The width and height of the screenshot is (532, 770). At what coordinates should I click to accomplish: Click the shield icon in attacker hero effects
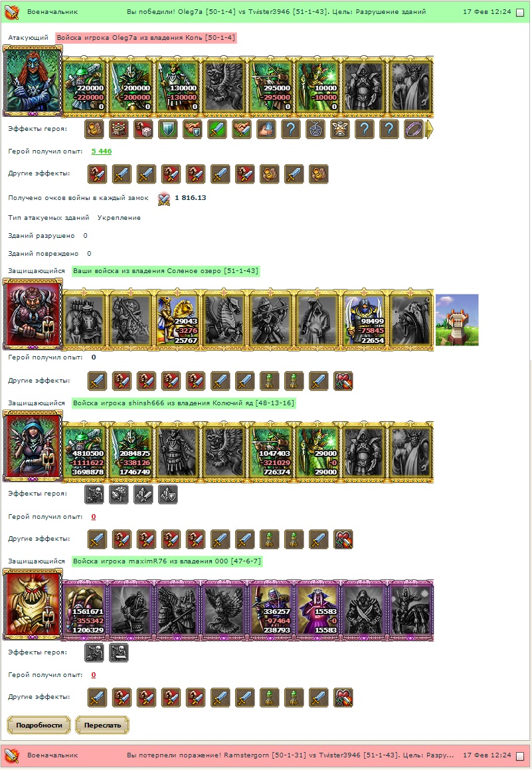click(x=168, y=130)
